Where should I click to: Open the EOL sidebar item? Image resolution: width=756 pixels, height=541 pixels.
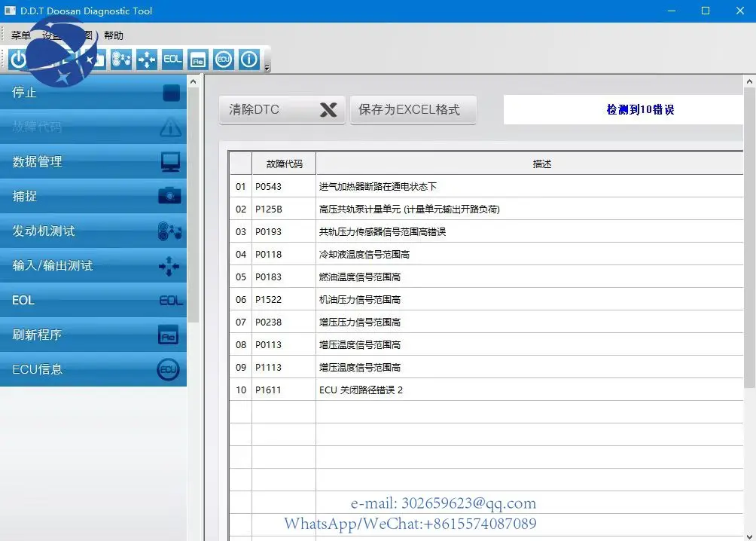pyautogui.click(x=93, y=300)
